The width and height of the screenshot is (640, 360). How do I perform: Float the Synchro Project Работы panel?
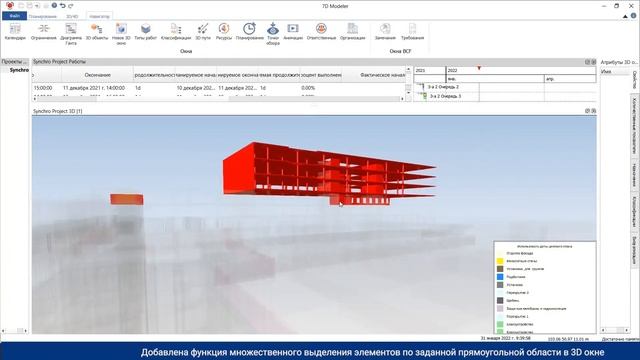587,62
